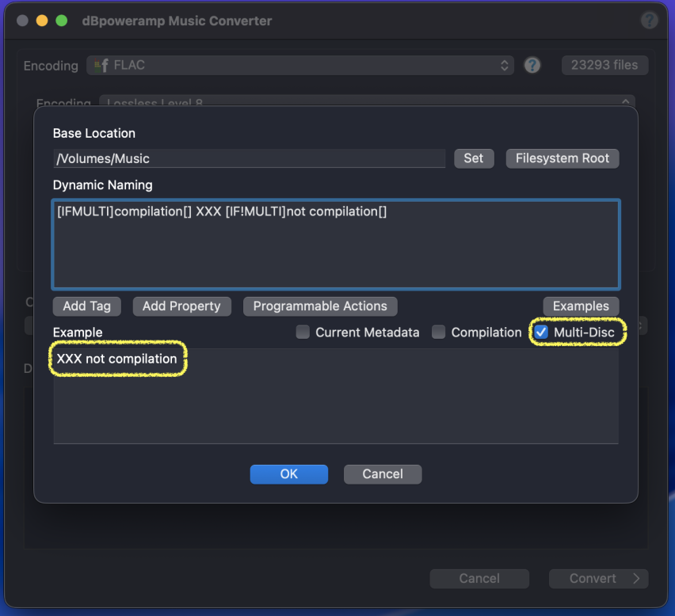The image size is (675, 616).
Task: Enable the Compilation checkbox
Action: click(x=438, y=332)
